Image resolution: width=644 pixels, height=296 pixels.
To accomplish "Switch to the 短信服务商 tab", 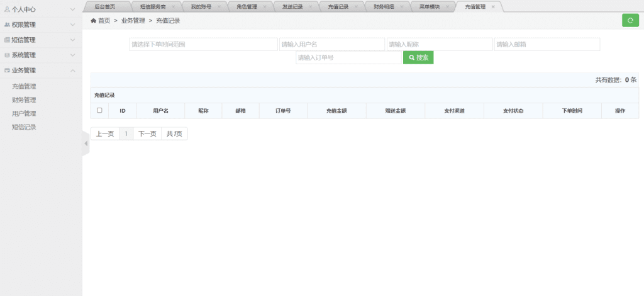I will [x=153, y=7].
